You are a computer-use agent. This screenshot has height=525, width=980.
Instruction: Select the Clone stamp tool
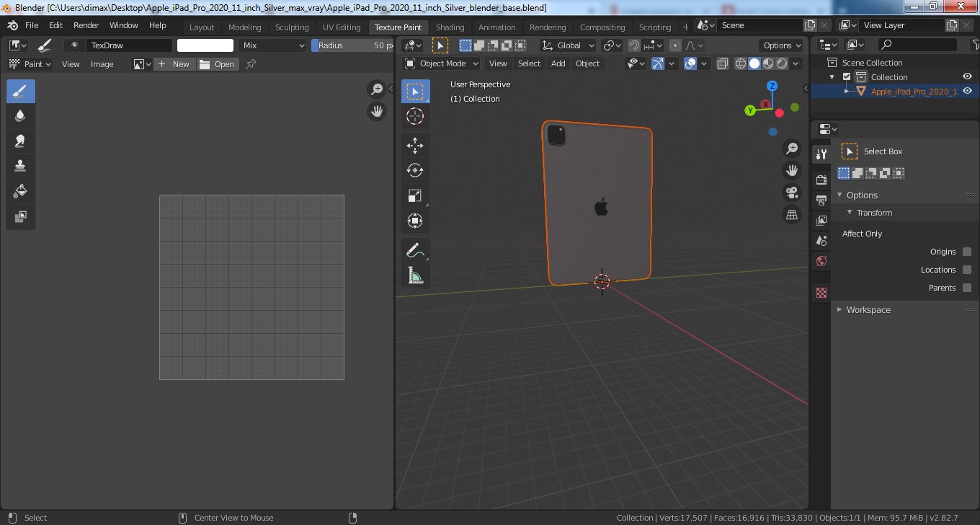20,167
